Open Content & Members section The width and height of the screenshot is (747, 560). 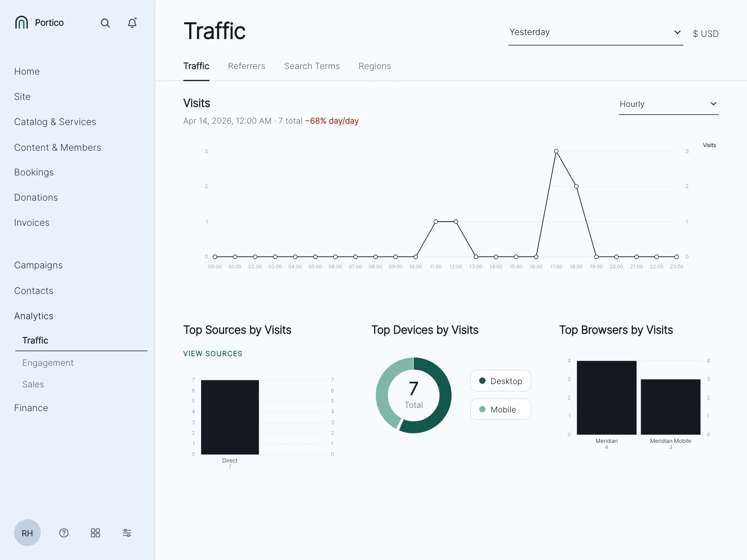coord(57,147)
